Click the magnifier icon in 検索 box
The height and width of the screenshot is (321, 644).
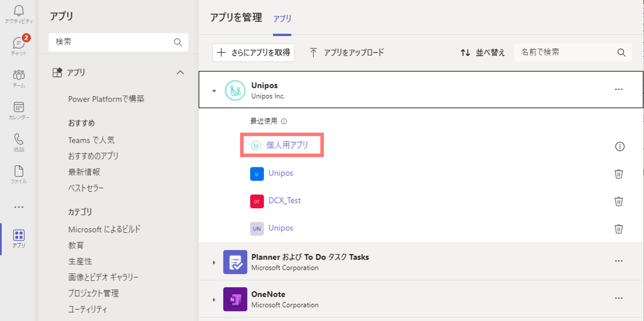click(178, 42)
